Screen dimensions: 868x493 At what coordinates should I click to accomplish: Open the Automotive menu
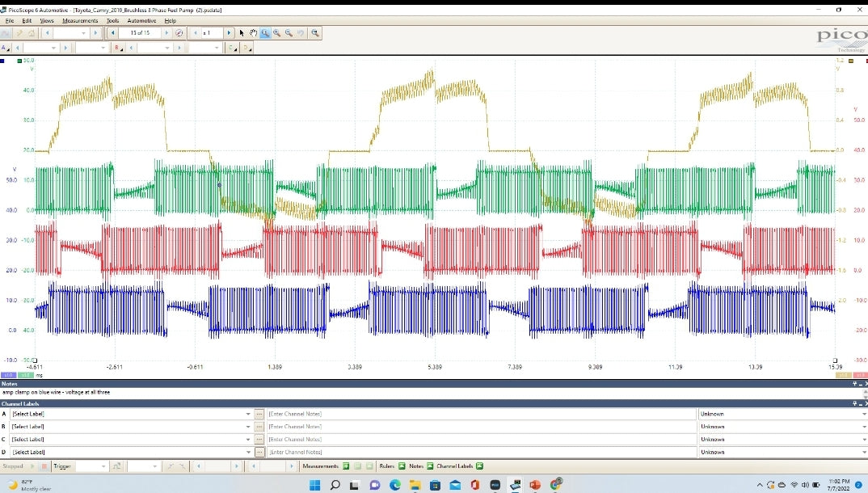(141, 20)
